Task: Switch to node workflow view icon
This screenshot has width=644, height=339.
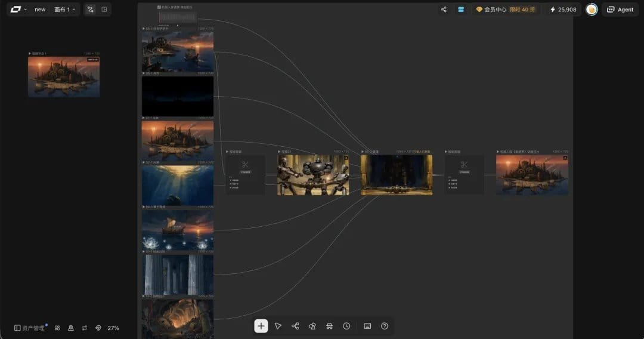Action: 91,10
